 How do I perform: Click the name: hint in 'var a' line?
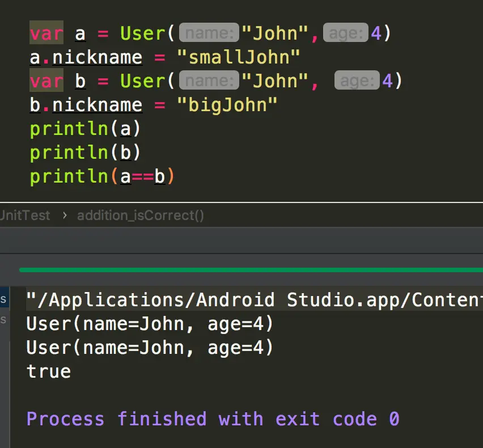209,32
